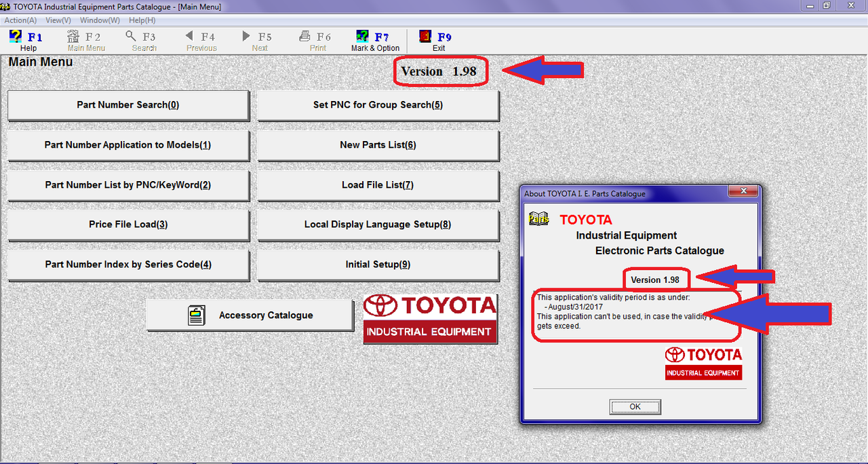Open the Help(H) menu

142,20
